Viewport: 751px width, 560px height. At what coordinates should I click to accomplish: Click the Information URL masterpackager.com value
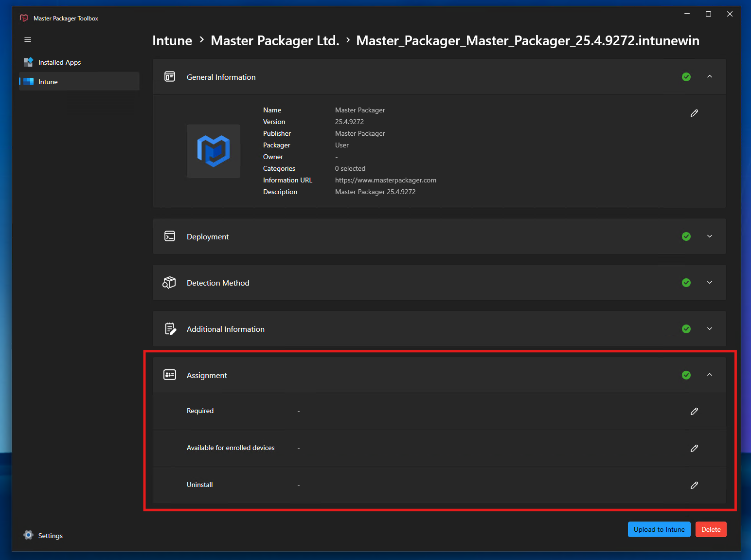click(x=386, y=180)
